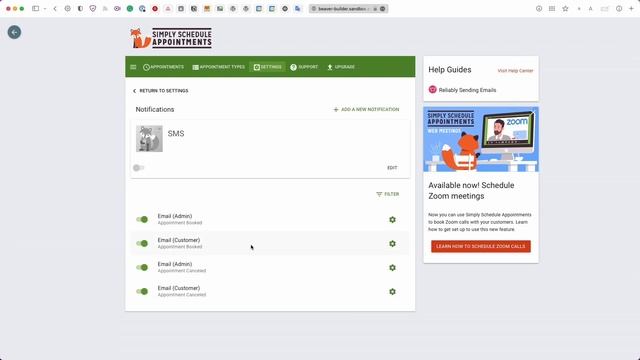Image resolution: width=640 pixels, height=360 pixels.
Task: Click the browser back chevron
Action: click(x=55, y=9)
